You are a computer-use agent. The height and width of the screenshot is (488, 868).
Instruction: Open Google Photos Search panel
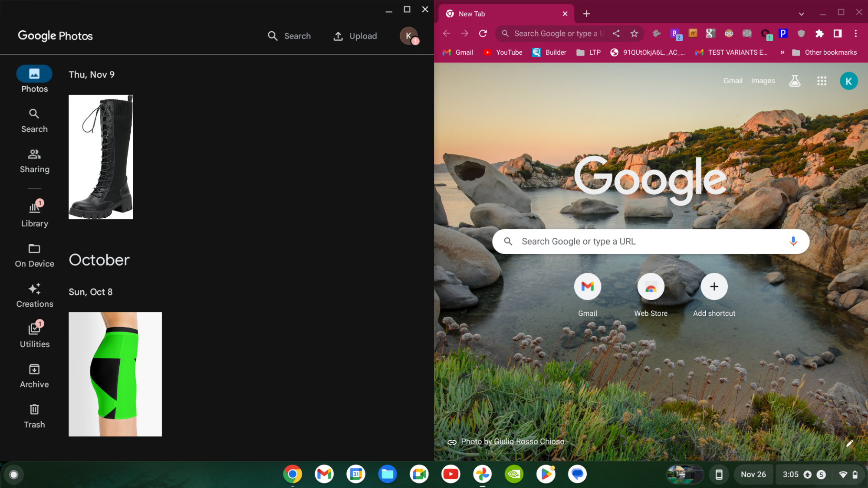(x=34, y=119)
